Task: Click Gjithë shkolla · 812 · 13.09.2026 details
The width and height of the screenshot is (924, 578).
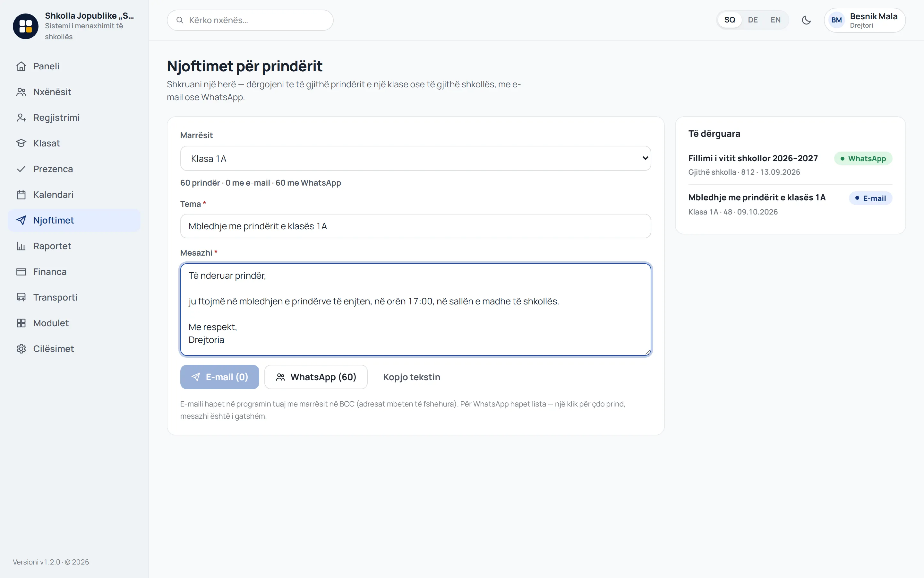Action: coord(744,172)
